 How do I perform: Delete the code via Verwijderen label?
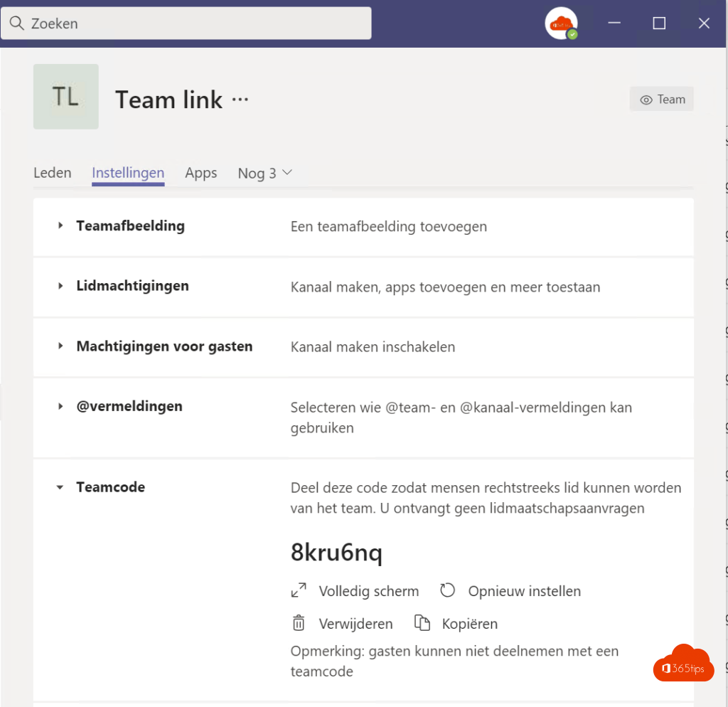pos(355,624)
